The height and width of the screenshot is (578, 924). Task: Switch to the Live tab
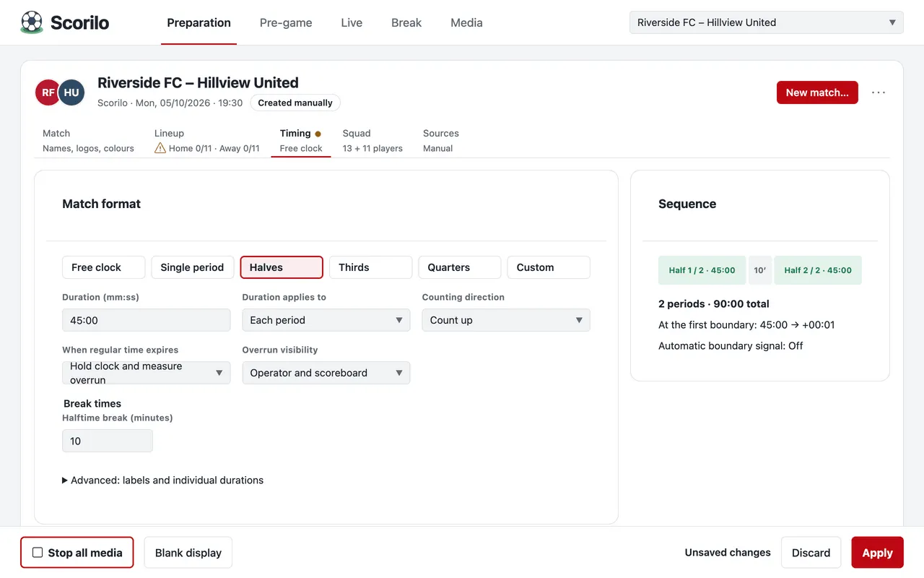point(352,22)
